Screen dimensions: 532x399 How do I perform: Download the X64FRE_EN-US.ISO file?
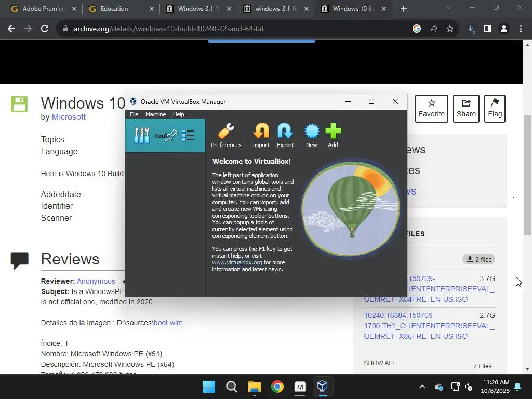(429, 289)
